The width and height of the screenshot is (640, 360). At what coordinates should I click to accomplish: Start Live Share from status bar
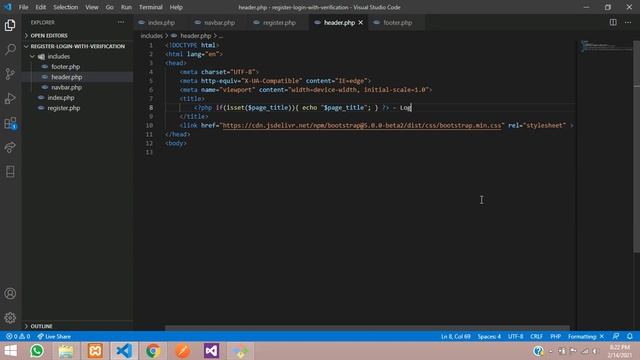[54, 336]
